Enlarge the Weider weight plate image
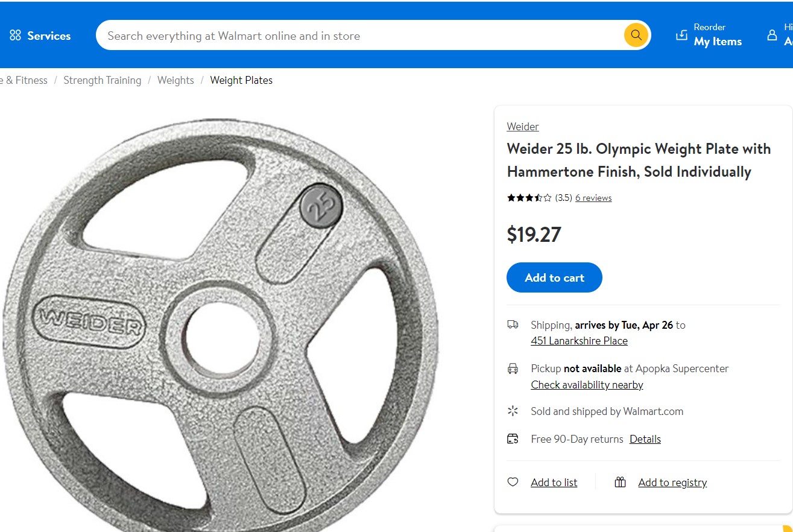This screenshot has height=532, width=793. (221, 326)
